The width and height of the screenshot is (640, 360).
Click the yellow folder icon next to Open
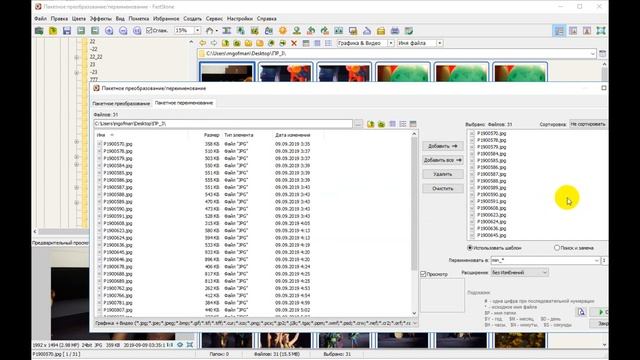click(53, 31)
